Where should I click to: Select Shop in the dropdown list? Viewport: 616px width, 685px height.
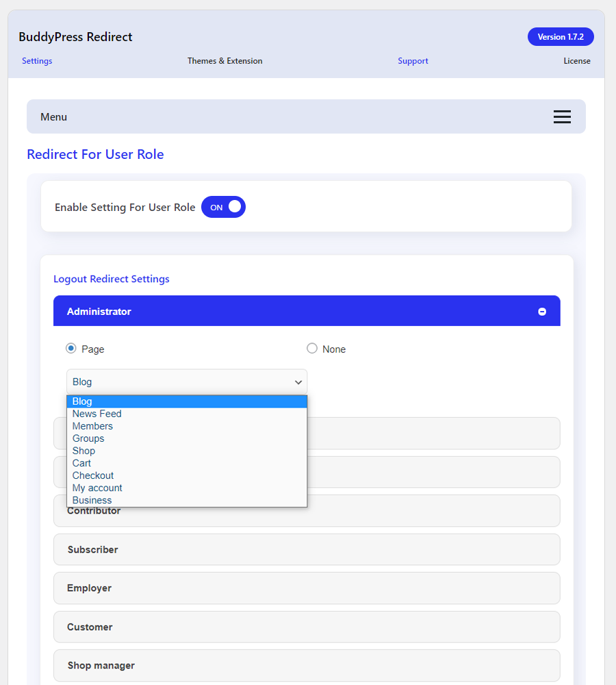[x=84, y=451]
